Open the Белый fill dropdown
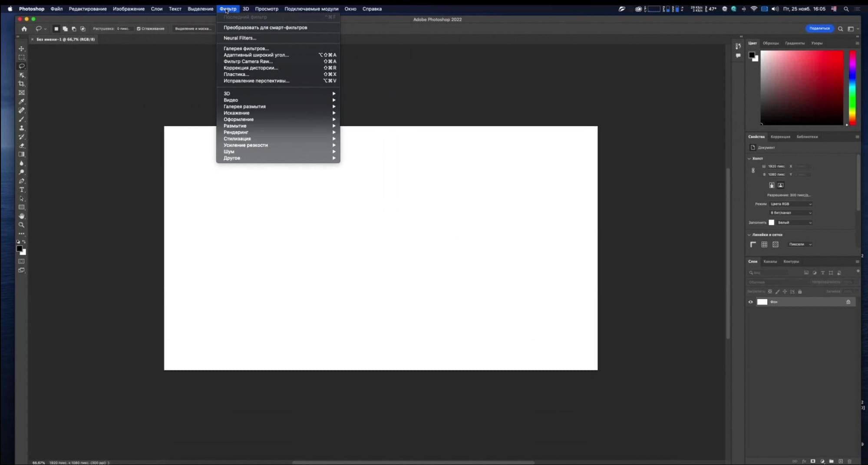This screenshot has height=465, width=868. 794,223
